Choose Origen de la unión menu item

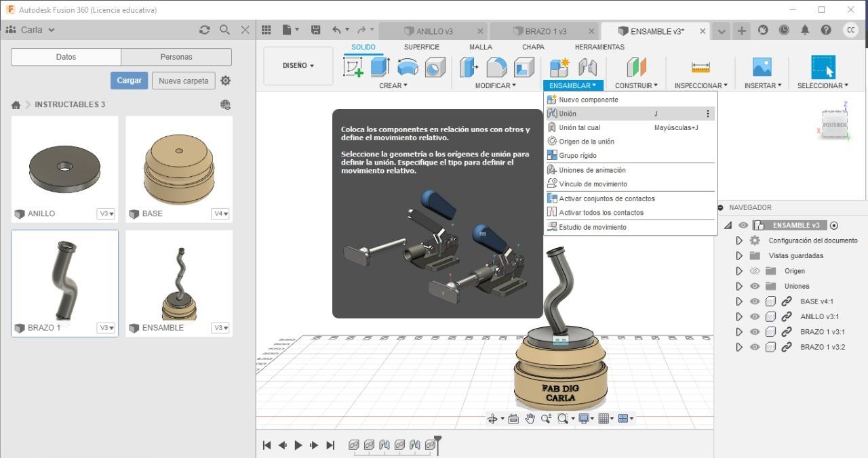coord(630,142)
